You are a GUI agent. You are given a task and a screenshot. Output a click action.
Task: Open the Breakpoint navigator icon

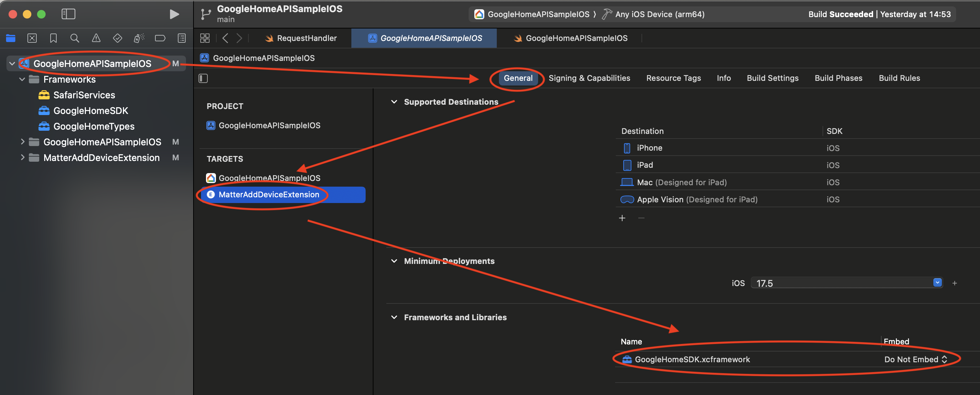160,38
